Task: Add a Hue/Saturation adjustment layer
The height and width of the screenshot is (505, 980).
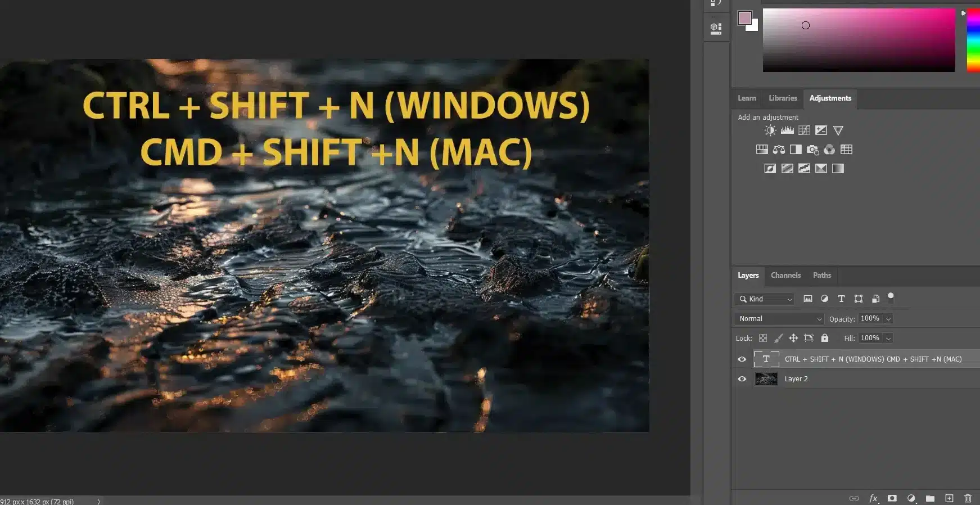Action: tap(762, 150)
